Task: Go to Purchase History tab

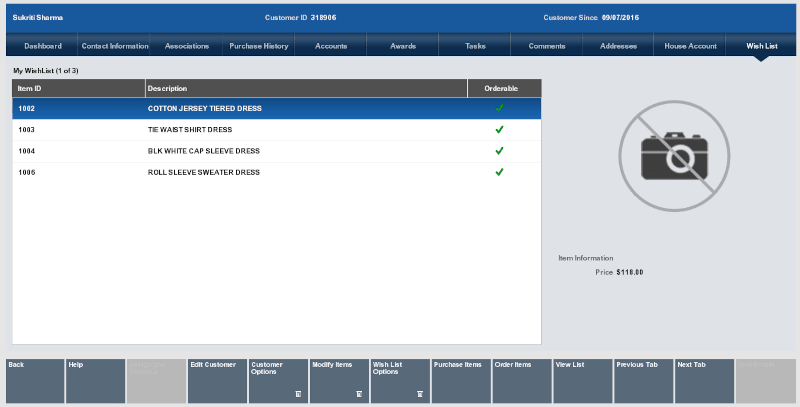Action: [x=259, y=46]
